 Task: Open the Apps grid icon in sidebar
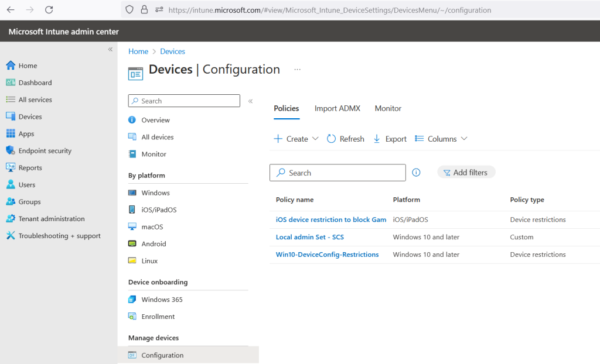11,133
